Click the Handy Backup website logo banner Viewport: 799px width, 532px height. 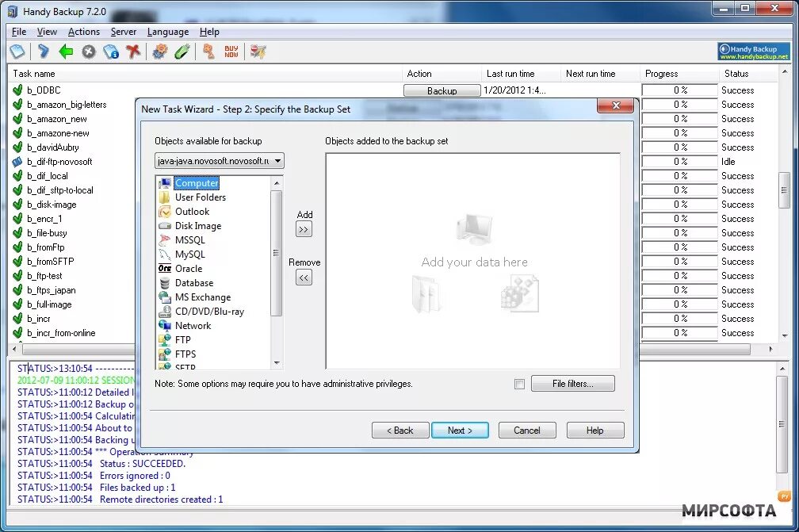click(754, 52)
